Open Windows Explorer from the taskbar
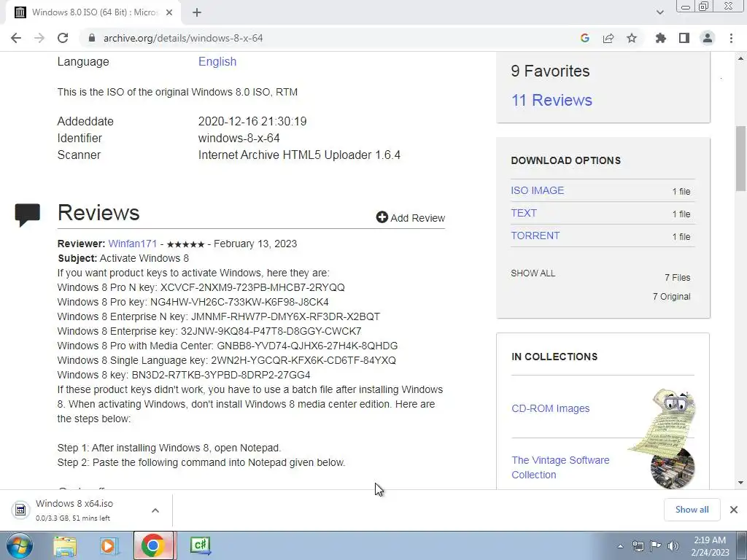 point(65,545)
